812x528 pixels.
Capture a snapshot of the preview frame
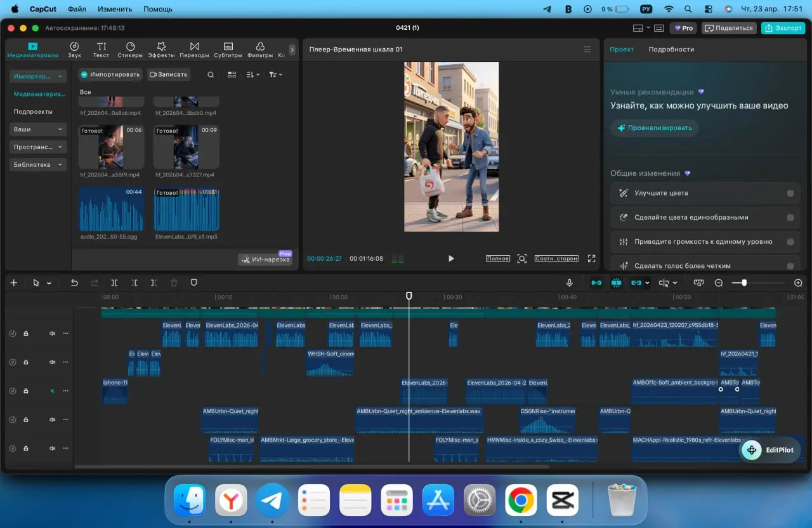pyautogui.click(x=522, y=259)
